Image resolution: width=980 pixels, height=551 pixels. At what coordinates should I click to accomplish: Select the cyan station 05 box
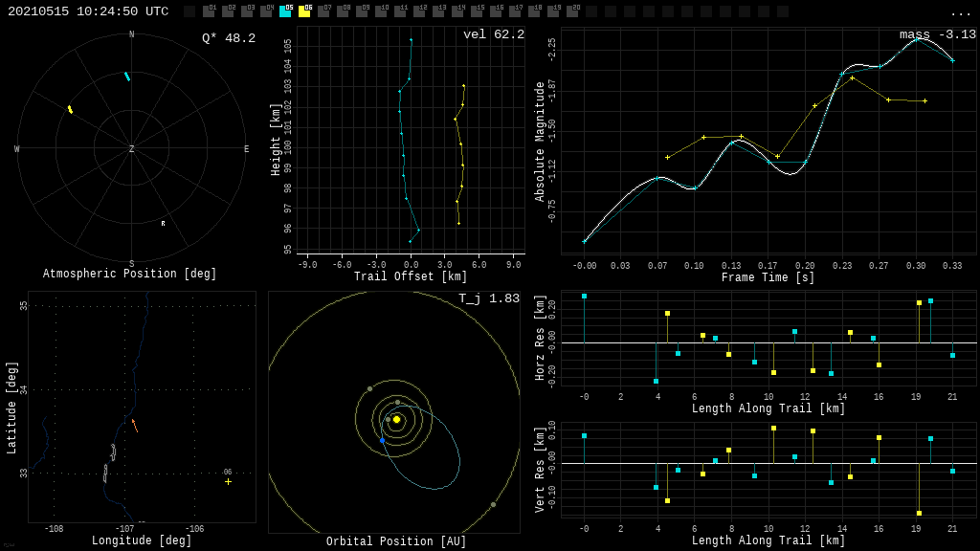tap(285, 11)
